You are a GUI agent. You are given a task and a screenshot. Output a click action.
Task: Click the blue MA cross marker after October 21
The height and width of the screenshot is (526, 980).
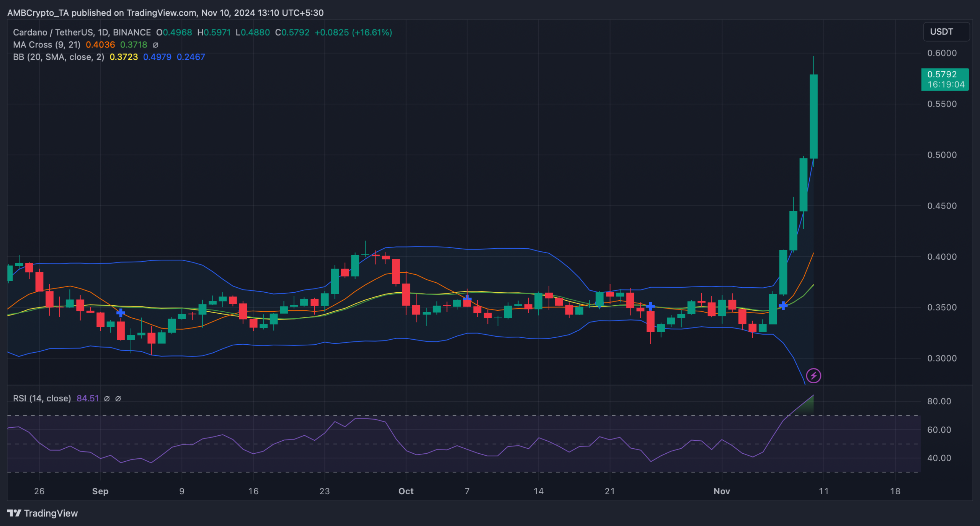tap(650, 306)
